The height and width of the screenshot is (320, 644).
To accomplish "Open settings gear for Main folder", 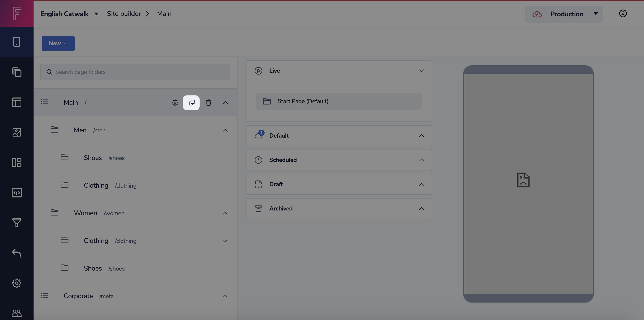I will [175, 103].
